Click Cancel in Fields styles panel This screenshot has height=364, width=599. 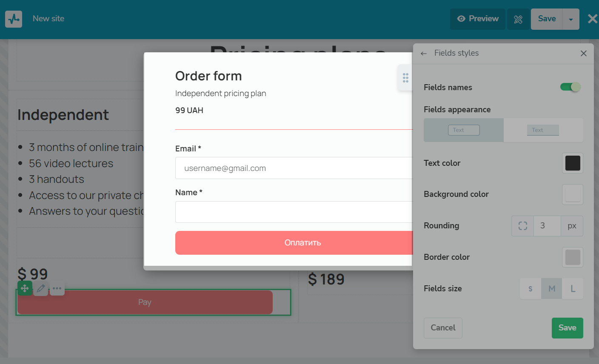(443, 328)
